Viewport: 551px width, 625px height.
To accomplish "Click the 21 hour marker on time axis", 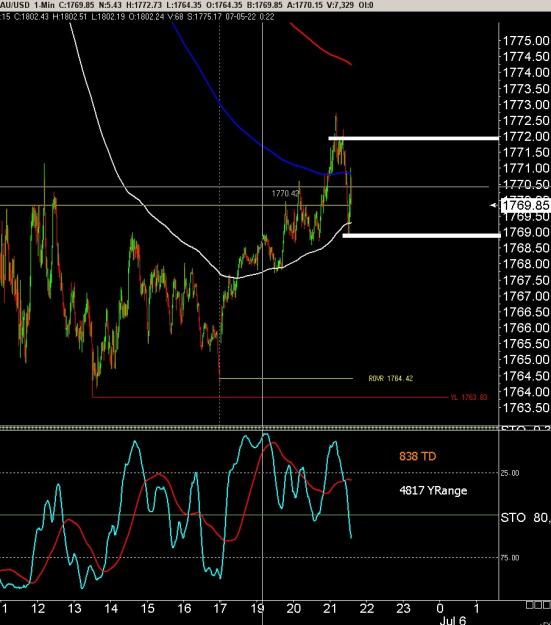I will click(330, 609).
